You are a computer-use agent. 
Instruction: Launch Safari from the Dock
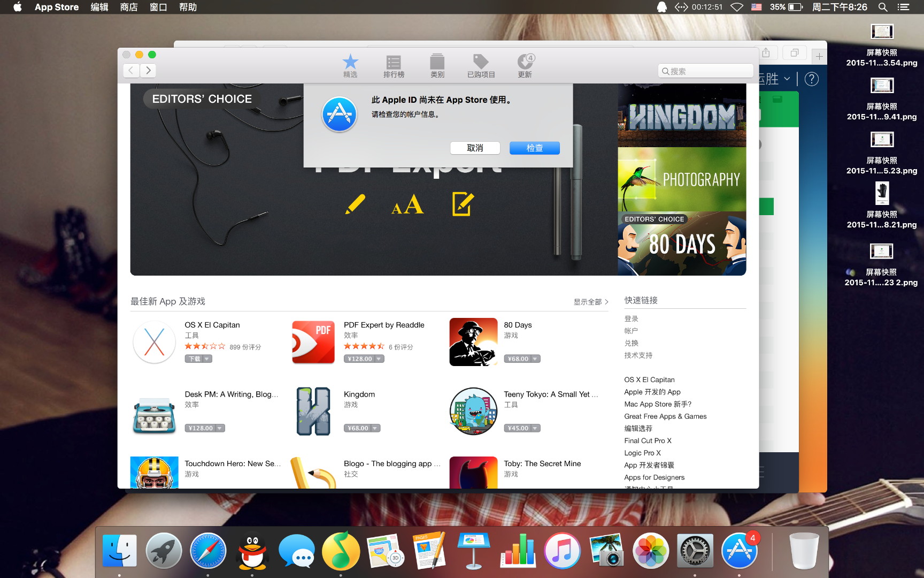(208, 551)
